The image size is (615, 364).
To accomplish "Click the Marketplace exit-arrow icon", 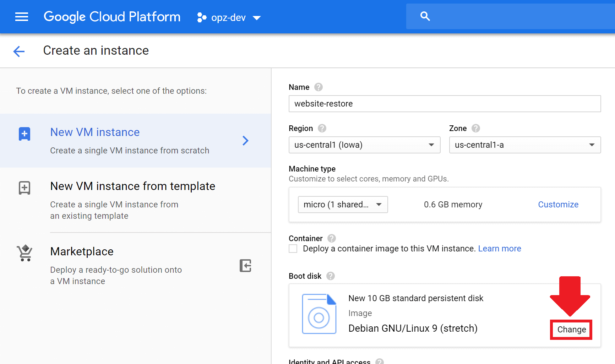I will (245, 266).
